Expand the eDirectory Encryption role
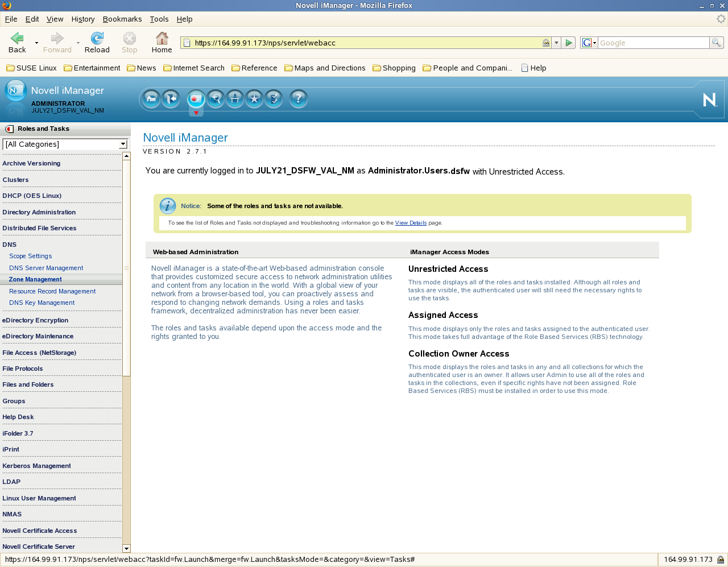Image resolution: width=728 pixels, height=567 pixels. click(35, 320)
